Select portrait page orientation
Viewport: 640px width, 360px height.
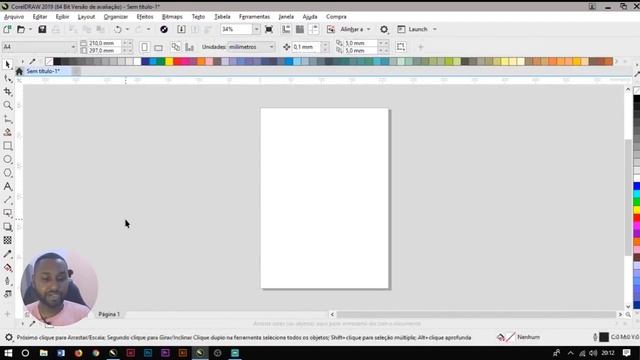point(144,47)
